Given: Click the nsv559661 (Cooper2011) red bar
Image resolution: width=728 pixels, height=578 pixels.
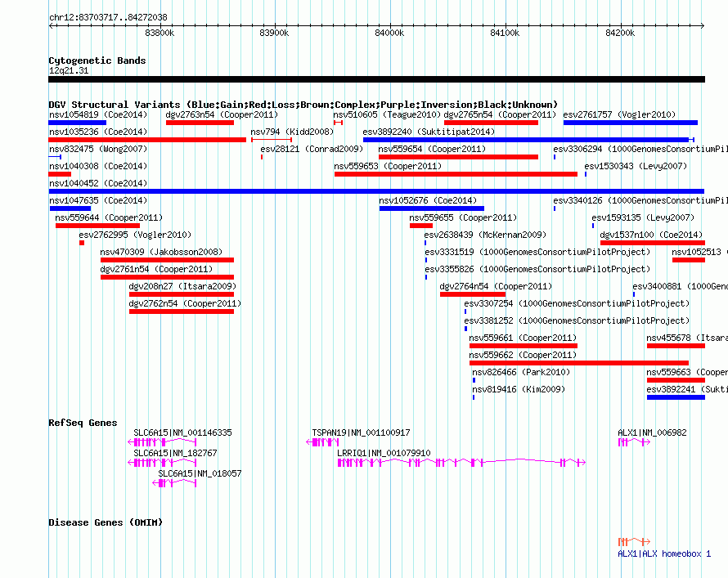Looking at the screenshot, I should (x=524, y=346).
